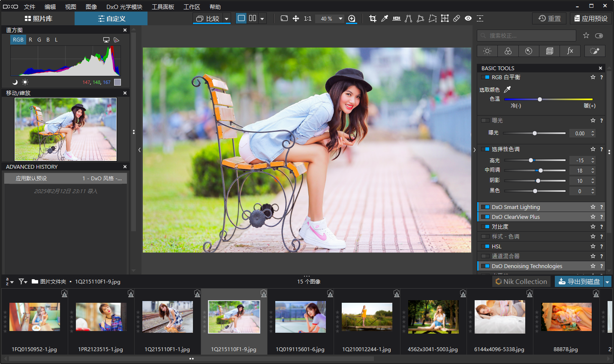
Task: Open the DxO 光学模块 menu
Action: pos(124,7)
